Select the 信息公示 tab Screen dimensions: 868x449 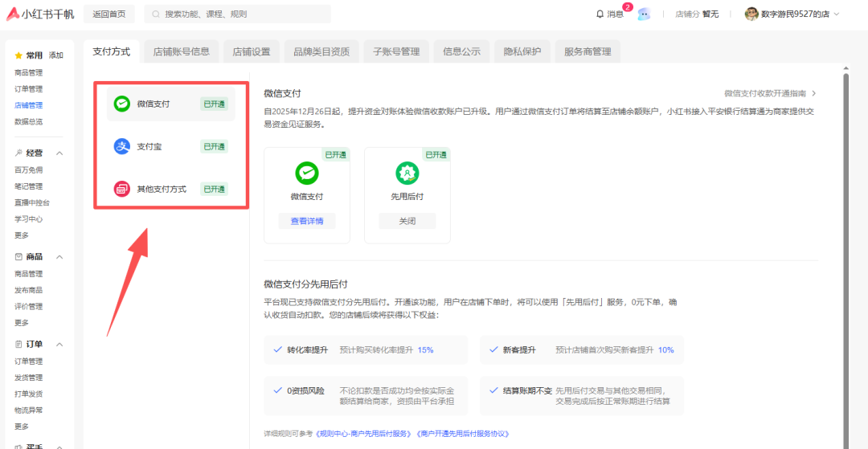point(461,52)
